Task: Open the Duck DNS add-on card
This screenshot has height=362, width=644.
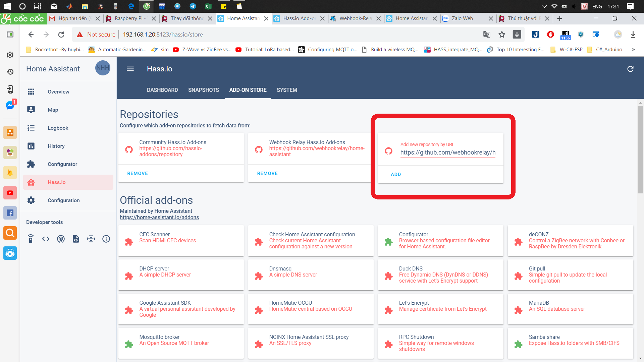Action: (x=441, y=275)
